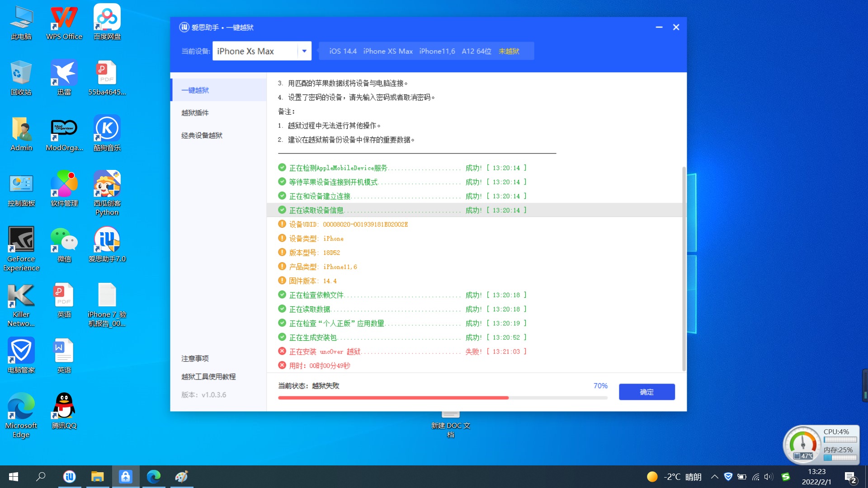Open the network tray icon
Image resolution: width=868 pixels, height=488 pixels.
point(755,477)
